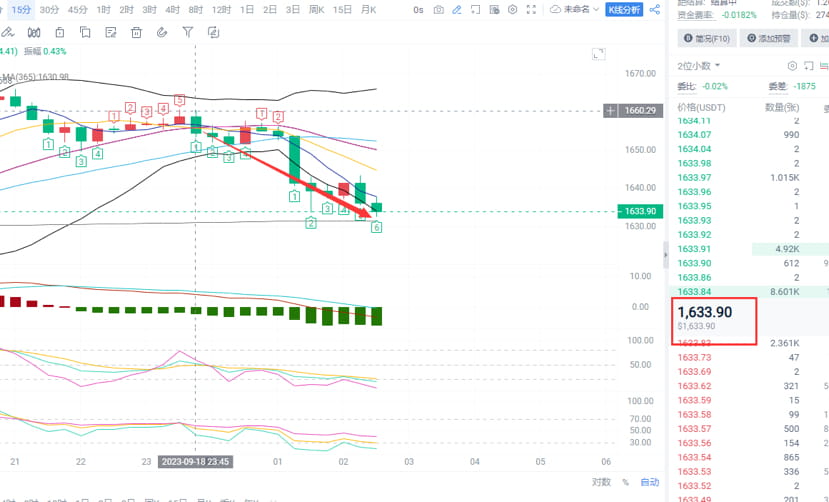829x502 pixels.
Task: Click the 添加预警 add alert button
Action: pos(769,38)
